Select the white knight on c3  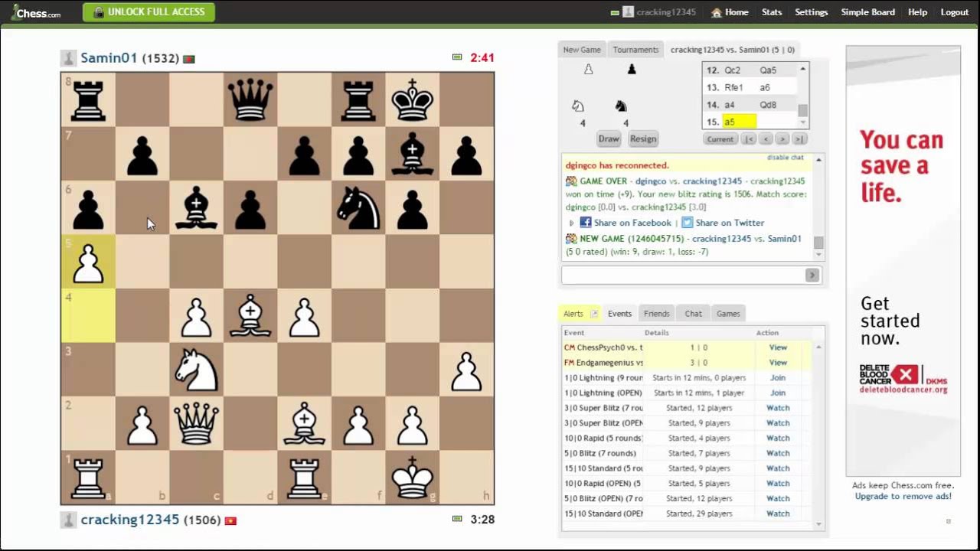click(196, 370)
